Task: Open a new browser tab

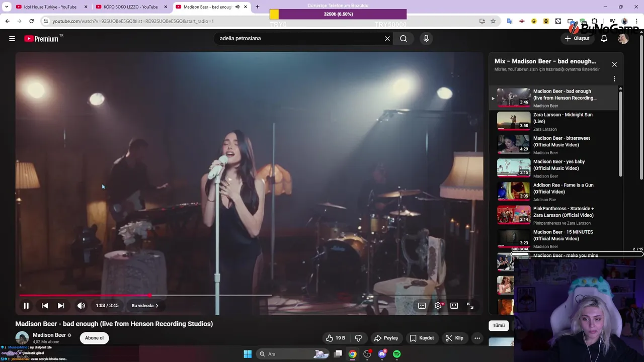Action: pyautogui.click(x=258, y=7)
